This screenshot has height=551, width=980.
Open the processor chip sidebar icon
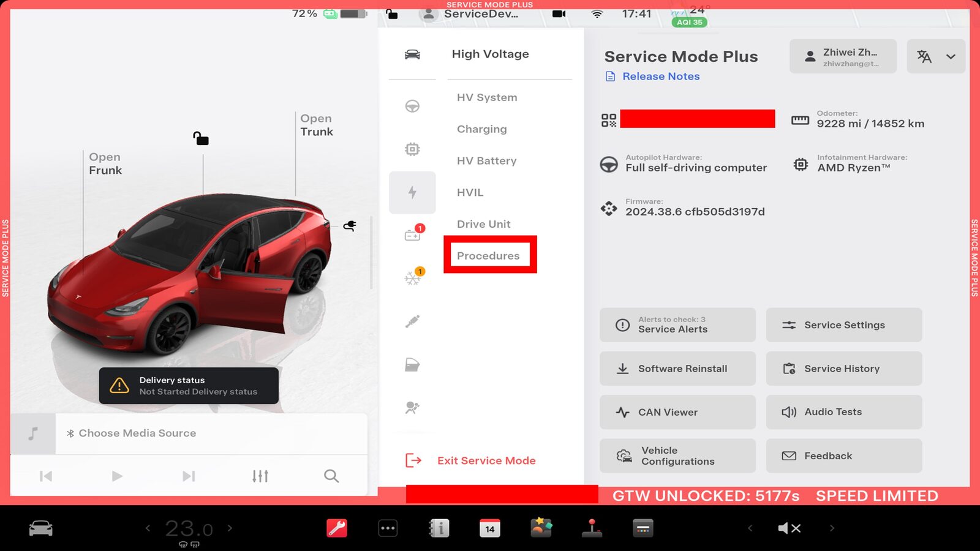[412, 149]
